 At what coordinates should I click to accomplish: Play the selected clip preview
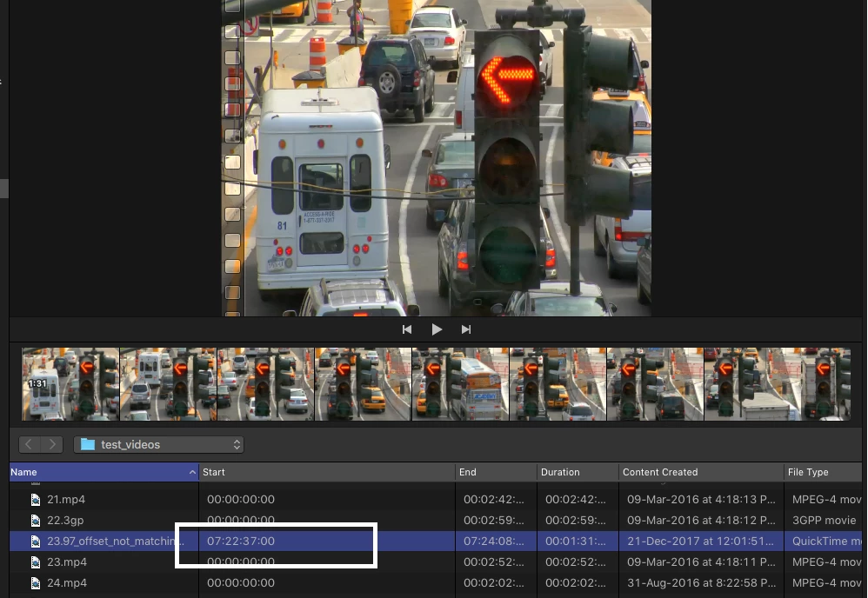pyautogui.click(x=437, y=329)
